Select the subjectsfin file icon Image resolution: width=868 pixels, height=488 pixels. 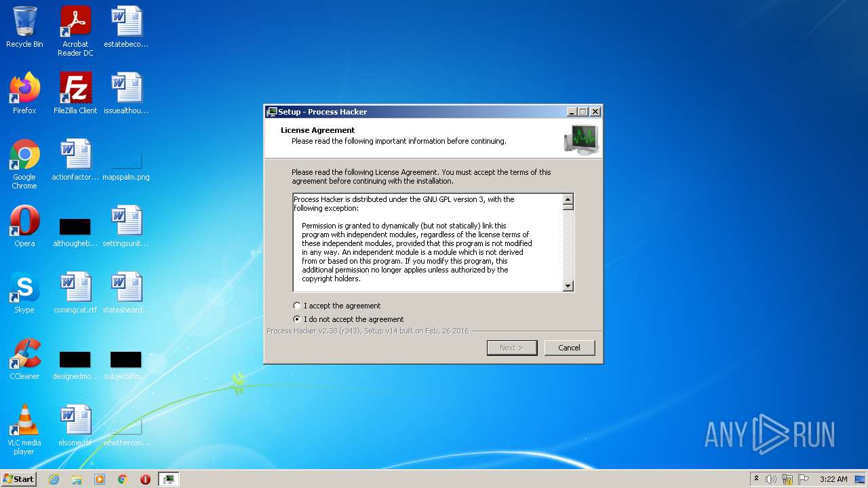click(x=126, y=365)
